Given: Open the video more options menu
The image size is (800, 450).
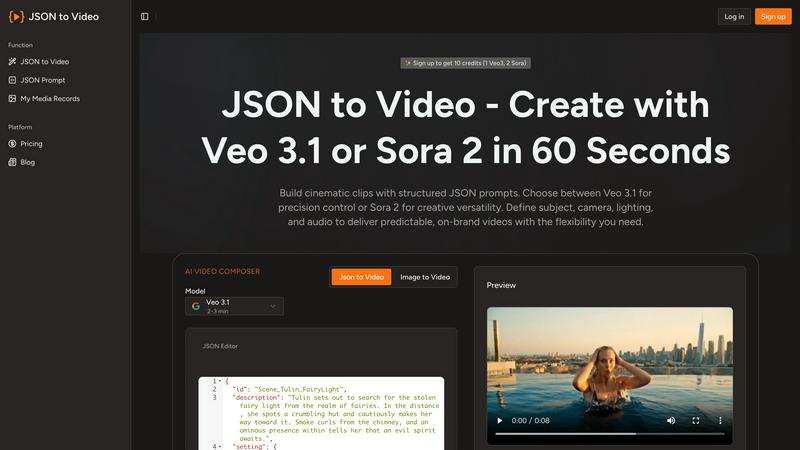Looking at the screenshot, I should tap(720, 420).
